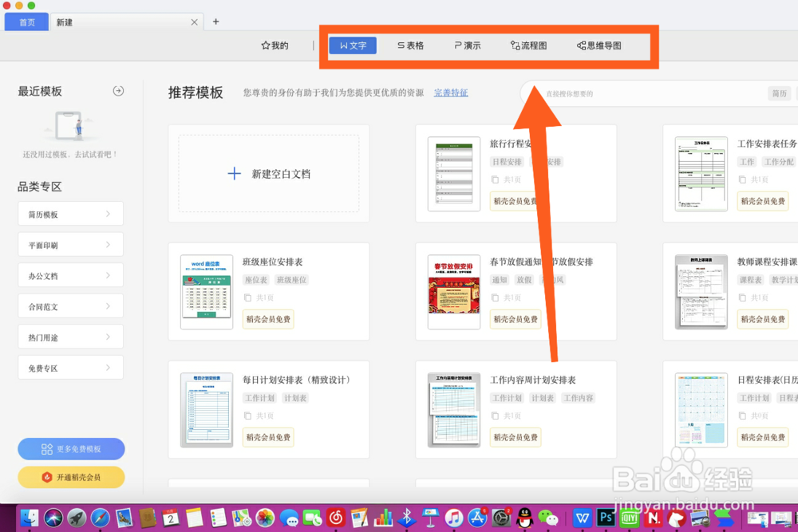Screen dimensions: 798x532
Task: Expand the 办公文档 category
Action: [71, 276]
